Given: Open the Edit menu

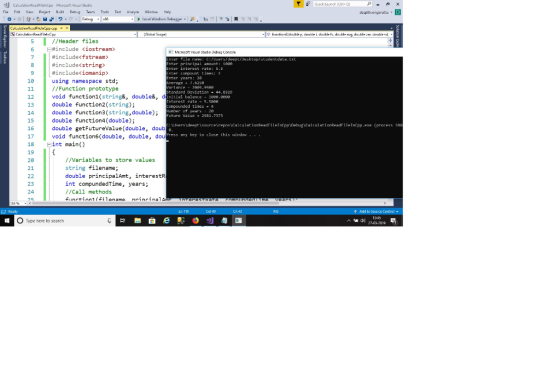Looking at the screenshot, I should pos(17,12).
